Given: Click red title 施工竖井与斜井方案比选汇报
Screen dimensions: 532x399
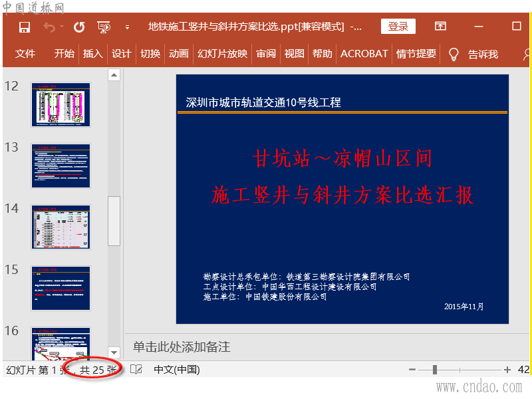Looking at the screenshot, I should point(342,195).
